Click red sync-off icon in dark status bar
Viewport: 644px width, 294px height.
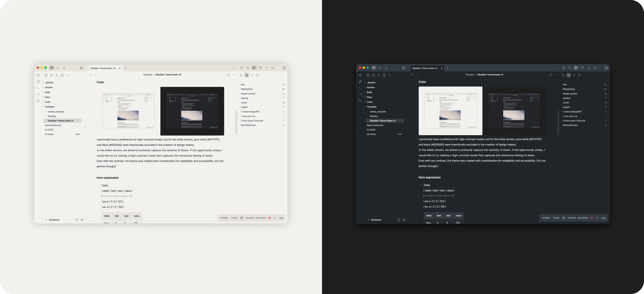tap(592, 218)
